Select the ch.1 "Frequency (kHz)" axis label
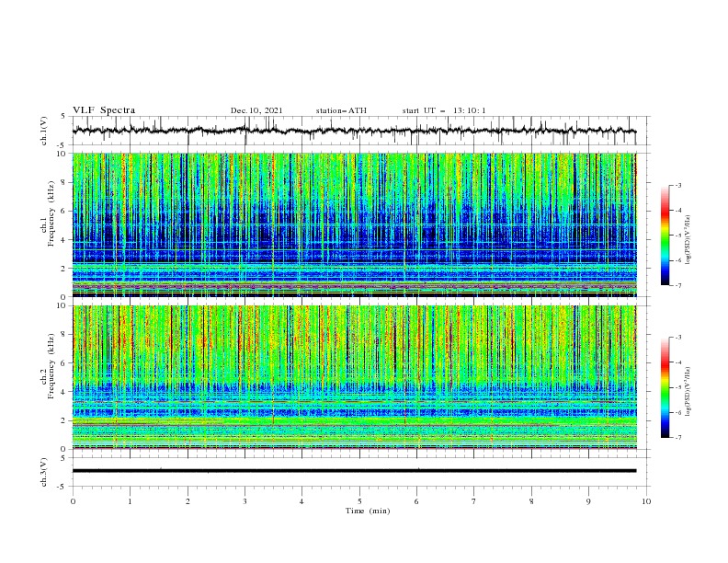 coord(51,213)
